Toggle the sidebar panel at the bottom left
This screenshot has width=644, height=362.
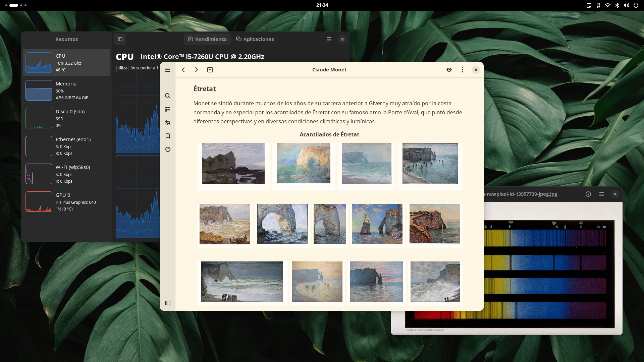[168, 303]
